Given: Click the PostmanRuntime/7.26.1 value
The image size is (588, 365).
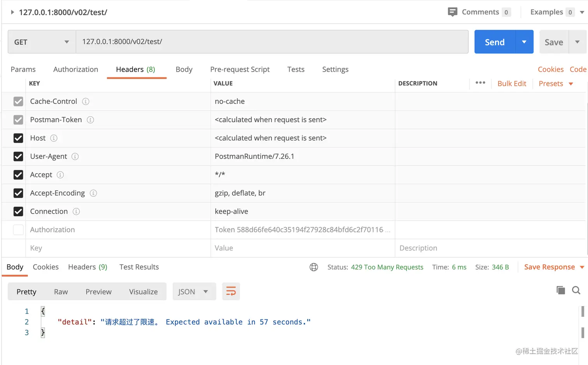Looking at the screenshot, I should (x=254, y=156).
